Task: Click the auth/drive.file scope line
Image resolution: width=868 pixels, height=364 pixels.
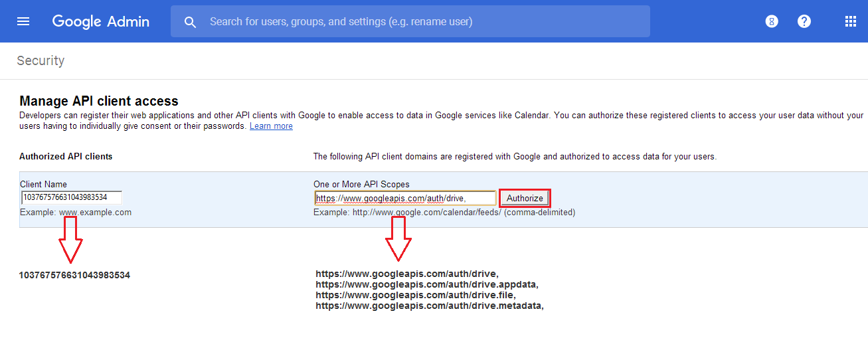Action: point(416,295)
